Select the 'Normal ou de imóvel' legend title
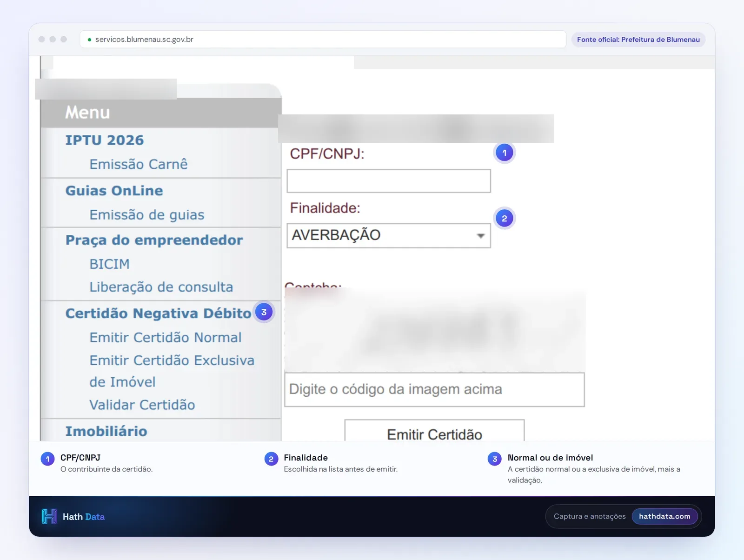The height and width of the screenshot is (560, 744). (x=550, y=458)
